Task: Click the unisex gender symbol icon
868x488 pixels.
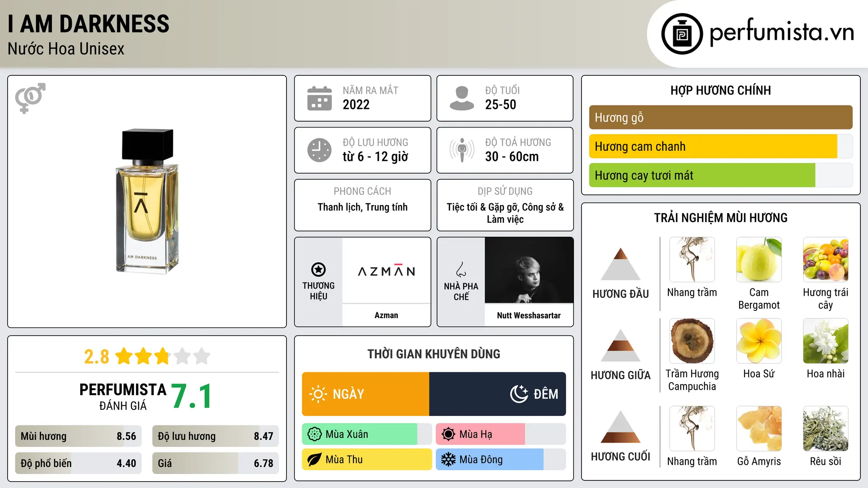Action: (x=30, y=98)
